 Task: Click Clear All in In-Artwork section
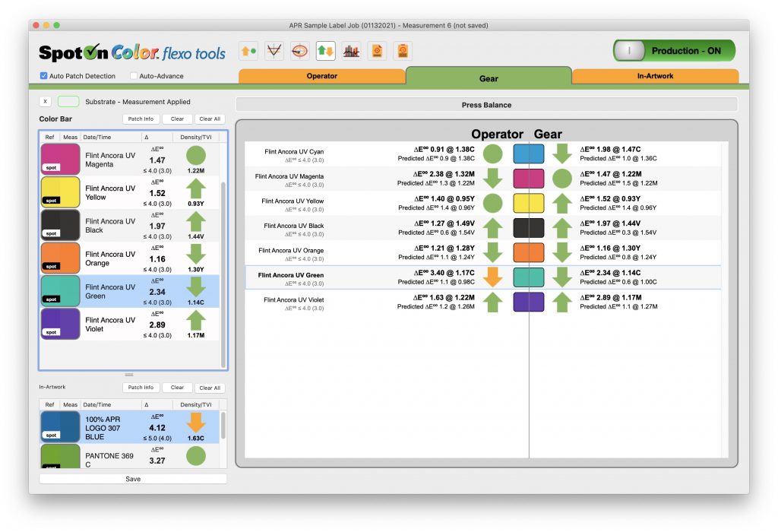point(210,388)
